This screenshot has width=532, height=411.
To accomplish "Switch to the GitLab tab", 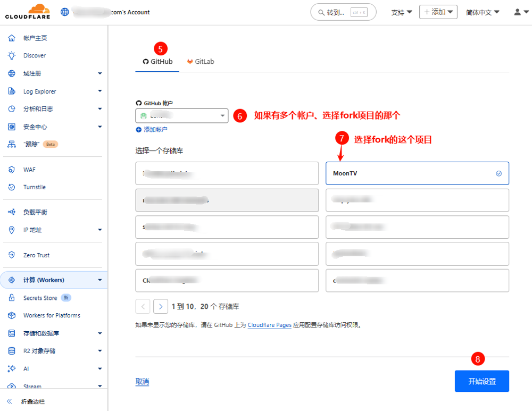I will 201,62.
